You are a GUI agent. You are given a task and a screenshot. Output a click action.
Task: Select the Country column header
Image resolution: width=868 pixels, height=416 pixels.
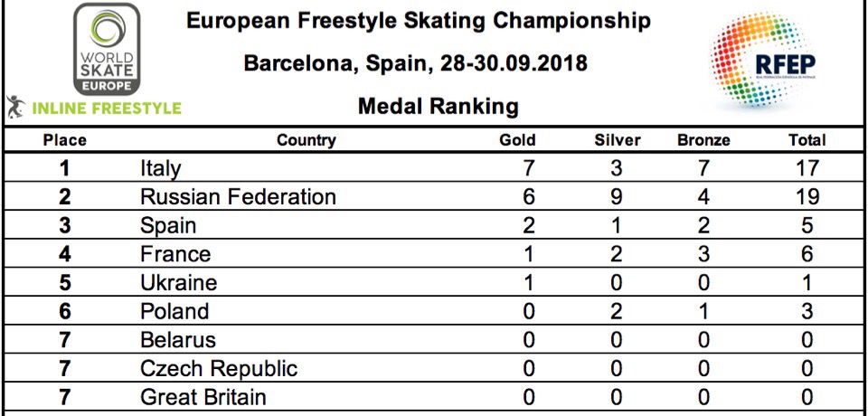(x=307, y=140)
